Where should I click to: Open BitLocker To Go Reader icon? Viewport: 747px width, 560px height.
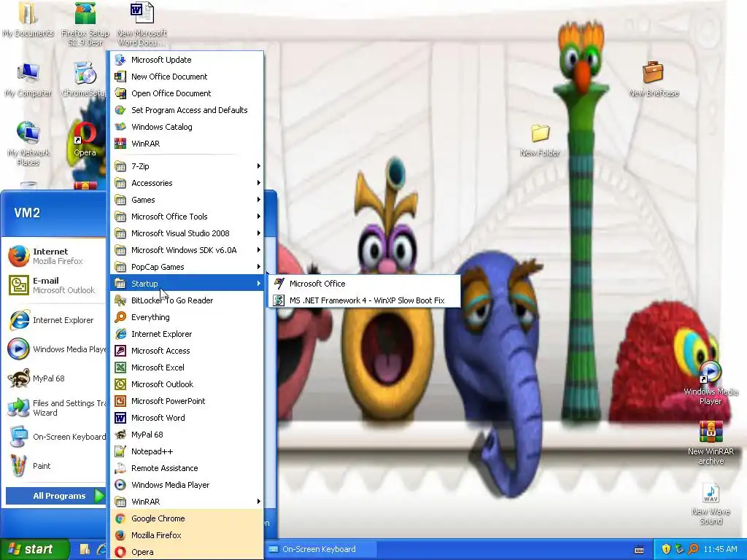(x=121, y=300)
